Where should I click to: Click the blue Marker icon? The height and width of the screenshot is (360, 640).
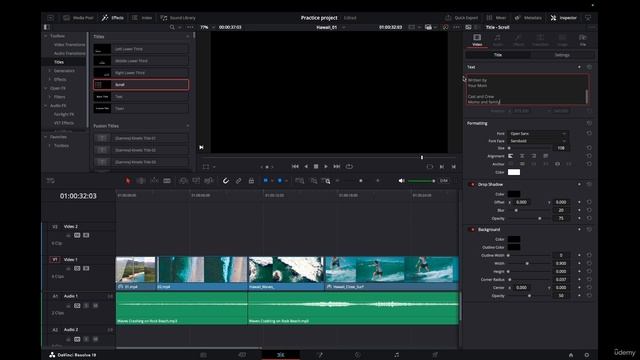280,180
